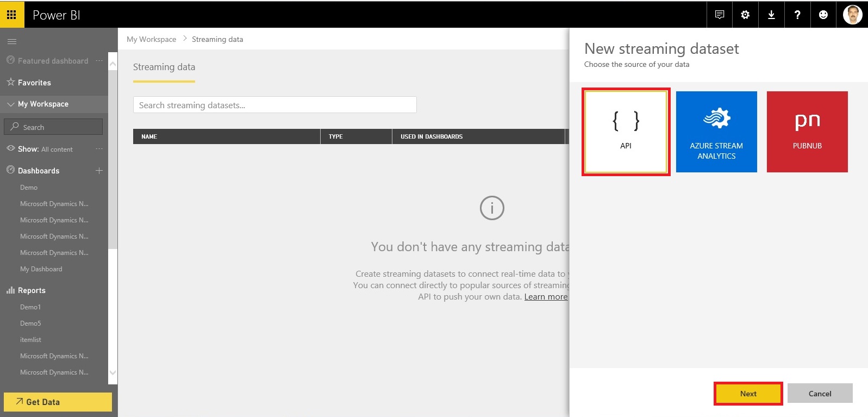Add a new dashboard with plus icon
Screen dimensions: 868x417
99,170
